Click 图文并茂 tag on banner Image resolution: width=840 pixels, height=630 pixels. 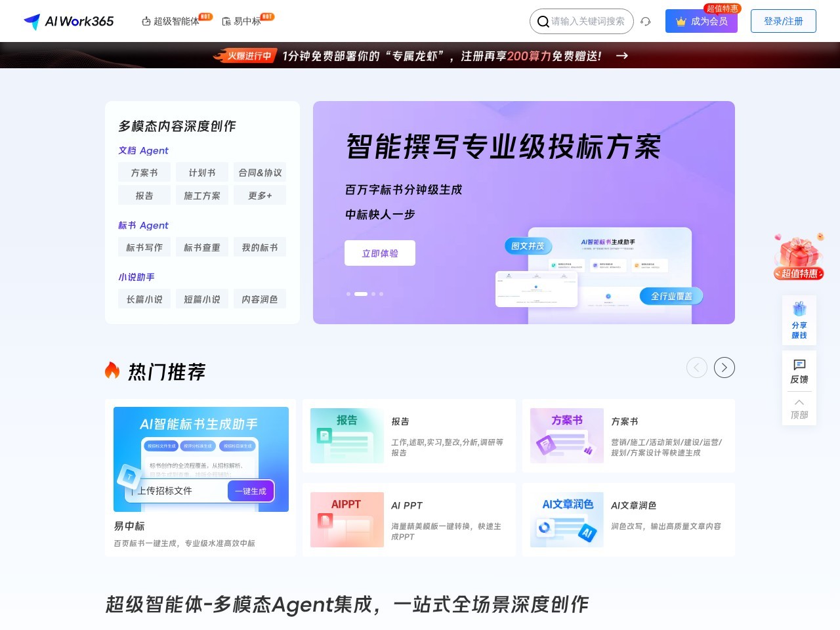(528, 246)
